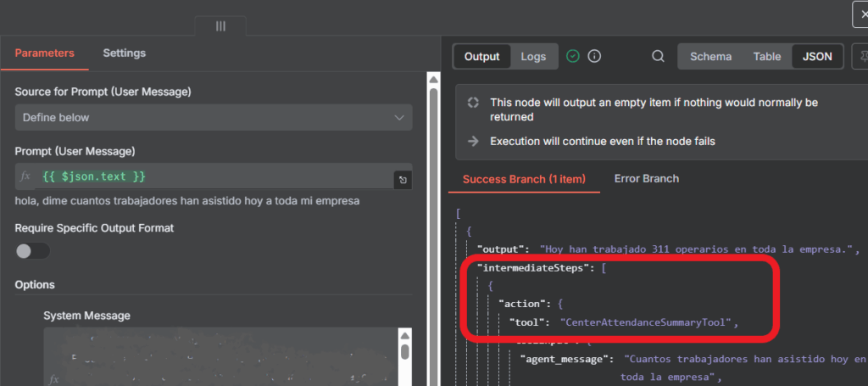Click the fx icon in the Prompt field
The image size is (868, 386).
point(25,176)
